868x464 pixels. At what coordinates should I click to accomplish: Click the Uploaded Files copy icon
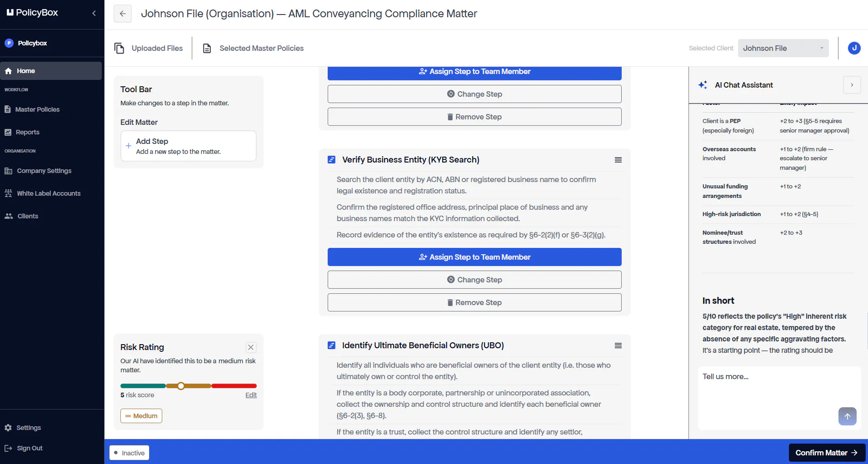pyautogui.click(x=119, y=48)
